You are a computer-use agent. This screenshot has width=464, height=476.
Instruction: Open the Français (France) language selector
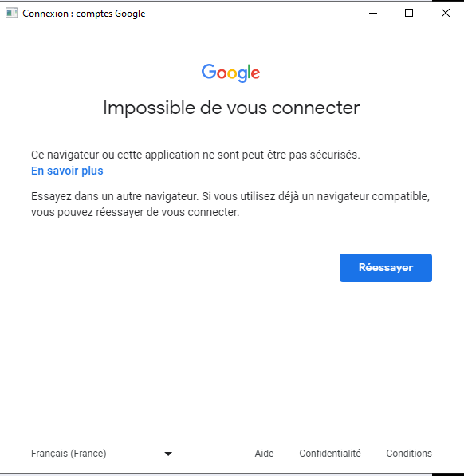tap(102, 454)
